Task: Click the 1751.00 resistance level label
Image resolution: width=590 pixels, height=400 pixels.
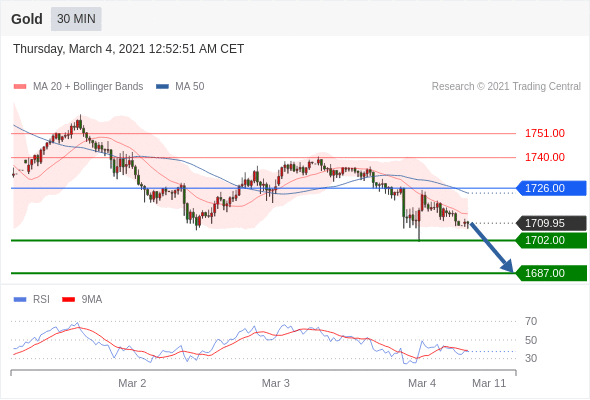Action: [544, 133]
